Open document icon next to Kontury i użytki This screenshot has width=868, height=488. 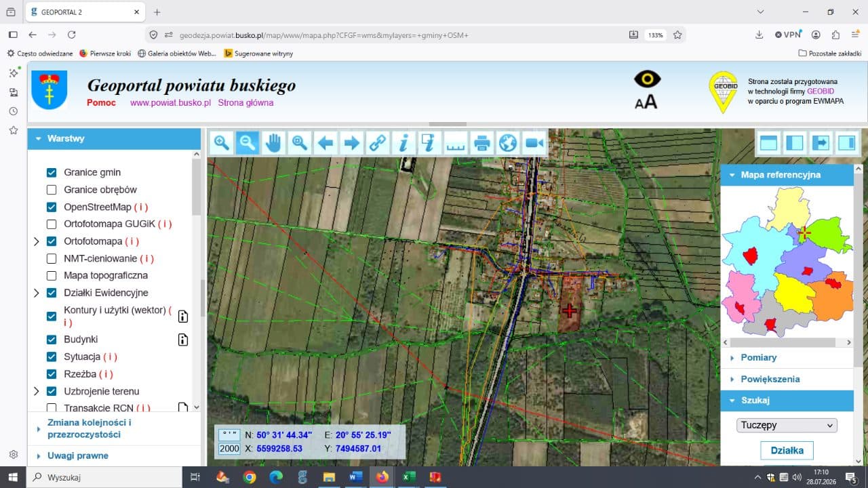[182, 316]
